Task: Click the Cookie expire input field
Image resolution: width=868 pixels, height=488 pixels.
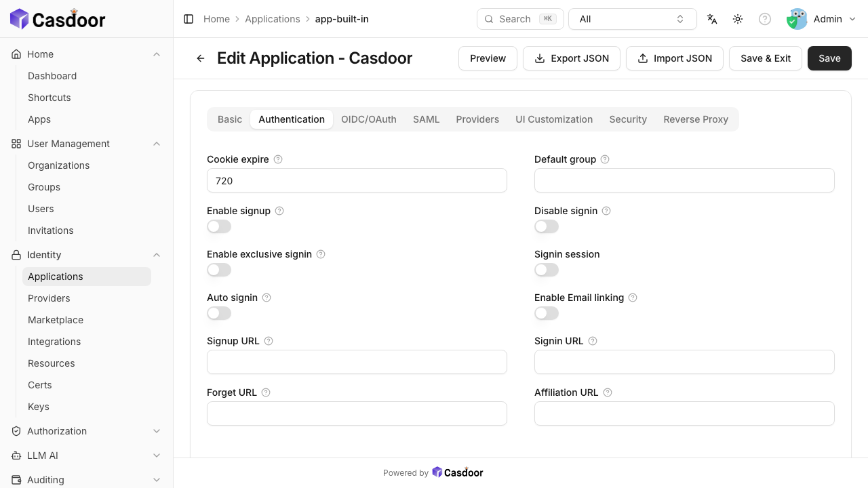Action: [x=357, y=180]
